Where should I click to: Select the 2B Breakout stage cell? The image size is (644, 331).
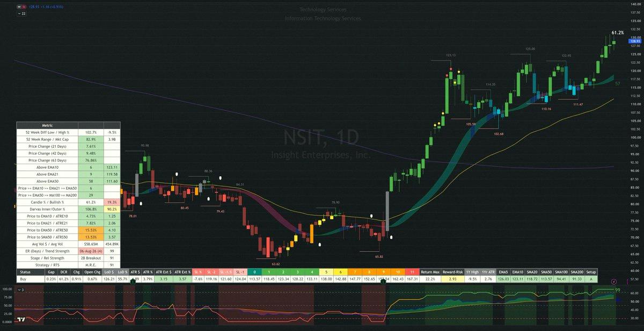(91, 258)
